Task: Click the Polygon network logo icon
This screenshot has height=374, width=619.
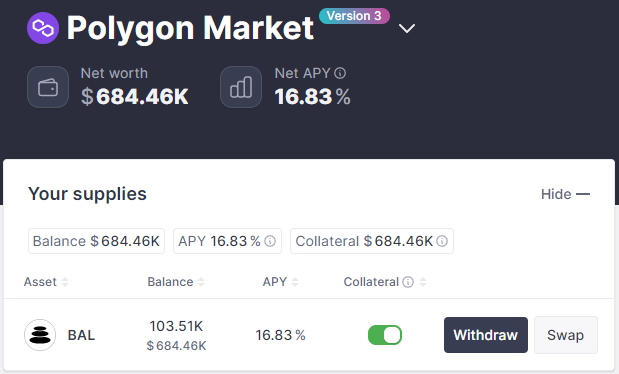Action: (43, 28)
